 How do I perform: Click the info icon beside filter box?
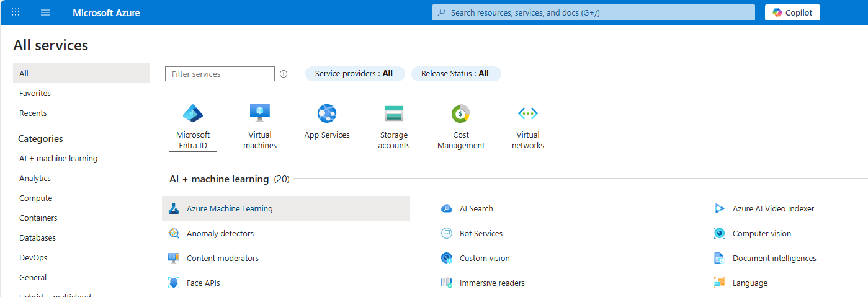pos(284,74)
